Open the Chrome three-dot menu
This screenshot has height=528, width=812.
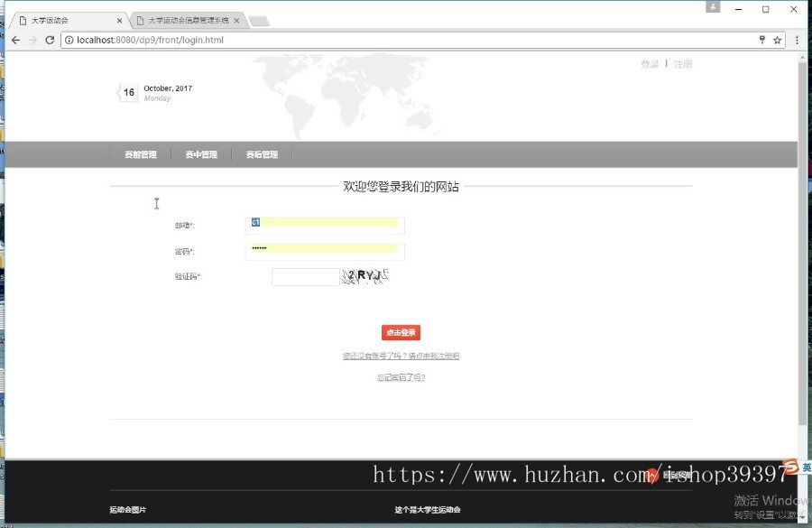[797, 40]
